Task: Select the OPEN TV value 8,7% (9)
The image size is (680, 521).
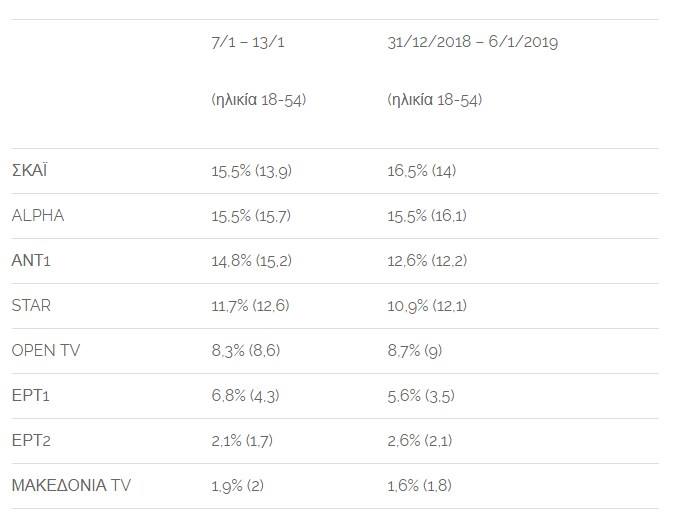Action: click(416, 351)
